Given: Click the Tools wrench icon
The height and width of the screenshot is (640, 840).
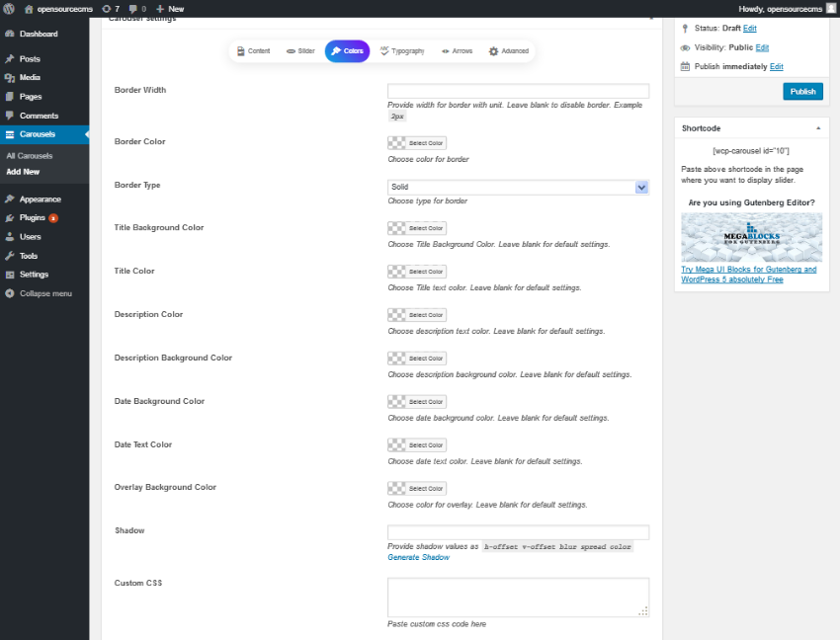Looking at the screenshot, I should pyautogui.click(x=10, y=256).
